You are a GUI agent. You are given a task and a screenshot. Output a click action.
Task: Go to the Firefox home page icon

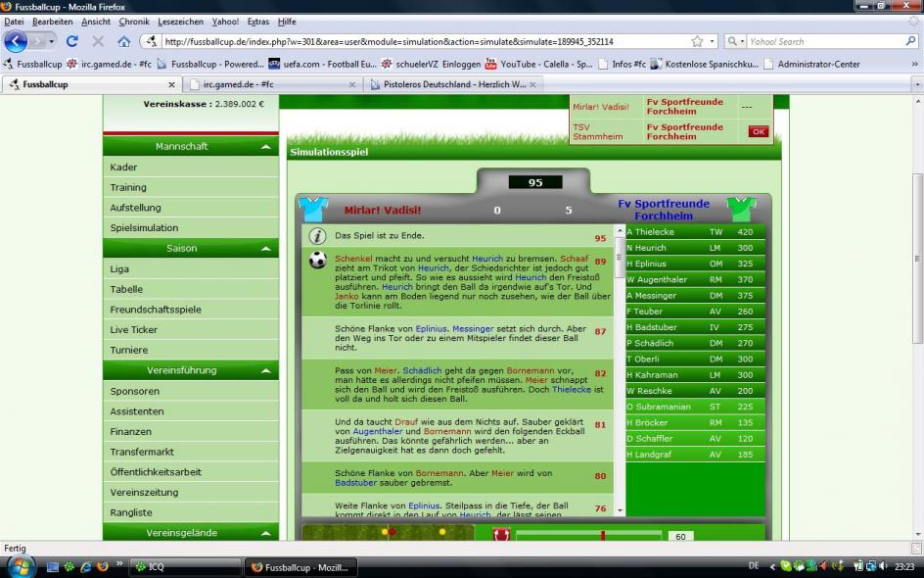[123, 41]
